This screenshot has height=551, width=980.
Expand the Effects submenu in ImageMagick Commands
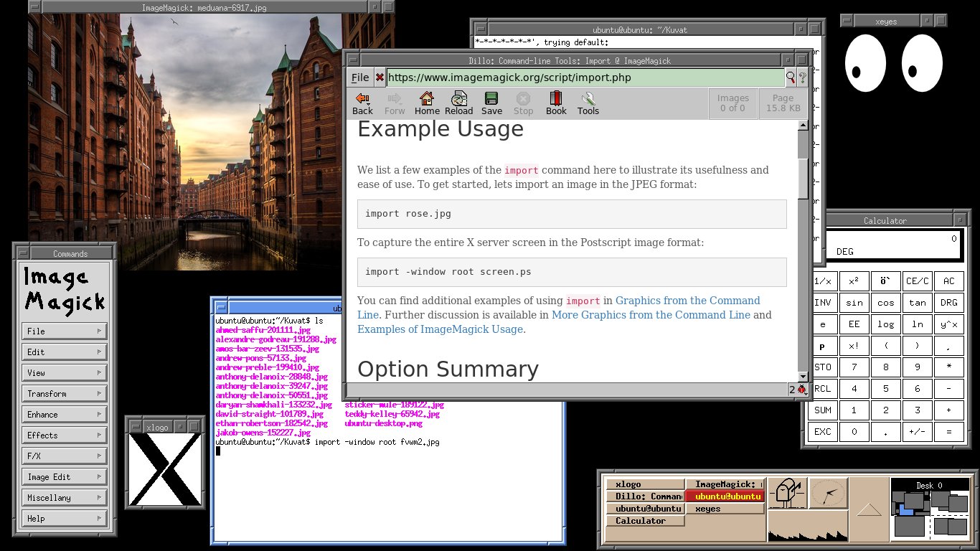[65, 435]
